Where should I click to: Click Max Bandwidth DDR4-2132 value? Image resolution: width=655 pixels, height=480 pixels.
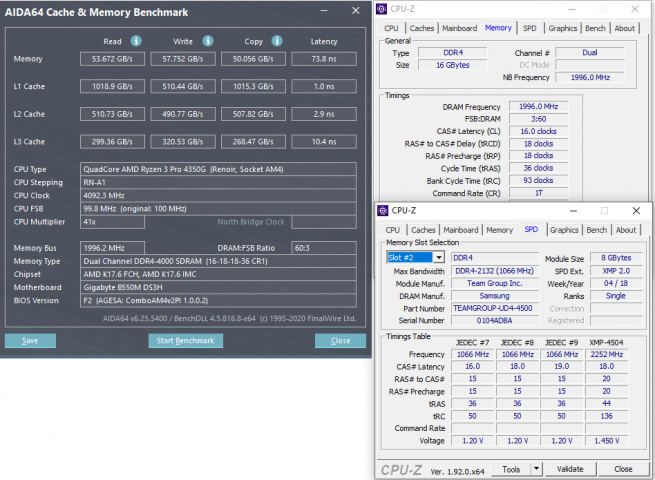[x=495, y=271]
